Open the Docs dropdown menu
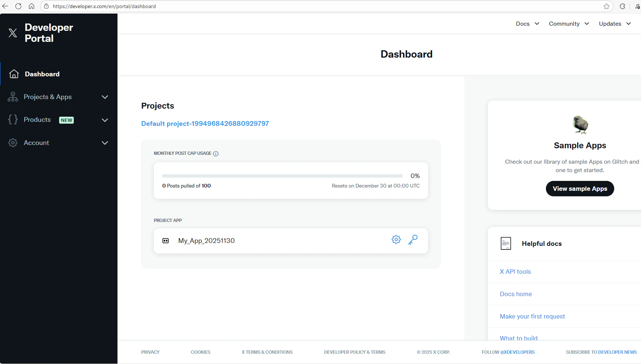This screenshot has height=364, width=641. pos(528,23)
